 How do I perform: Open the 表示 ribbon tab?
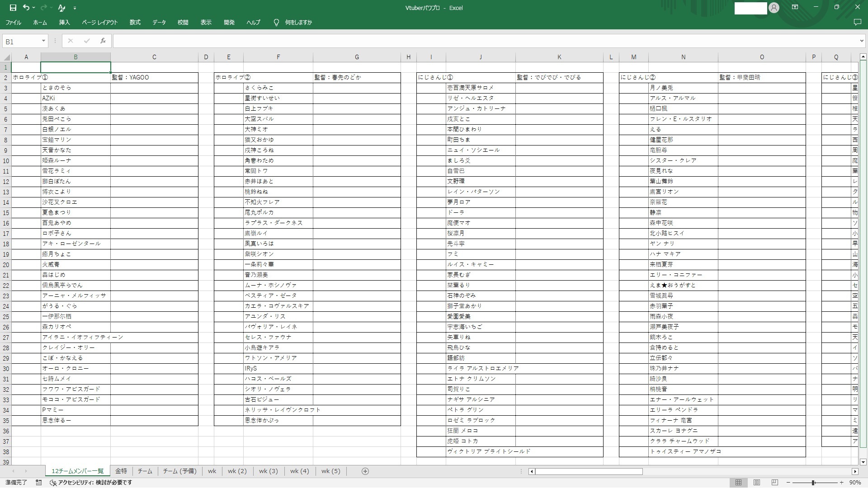tap(206, 22)
